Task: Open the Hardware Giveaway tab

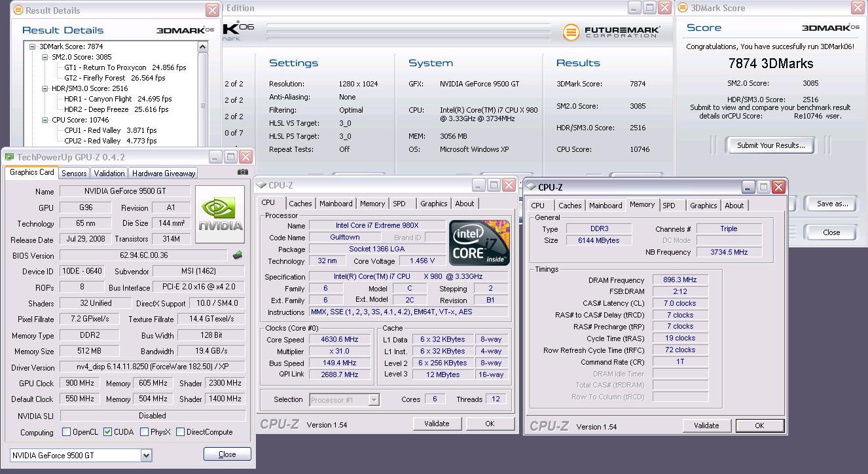Action: 164,173
